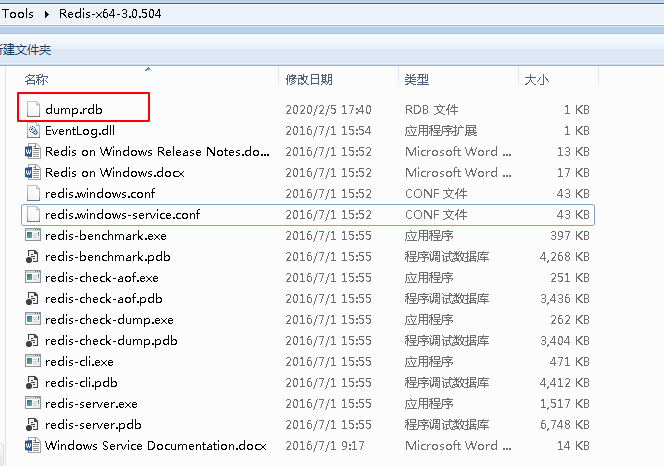This screenshot has width=664, height=466.
Task: Click the 251 KB size cell
Action: pos(570,277)
